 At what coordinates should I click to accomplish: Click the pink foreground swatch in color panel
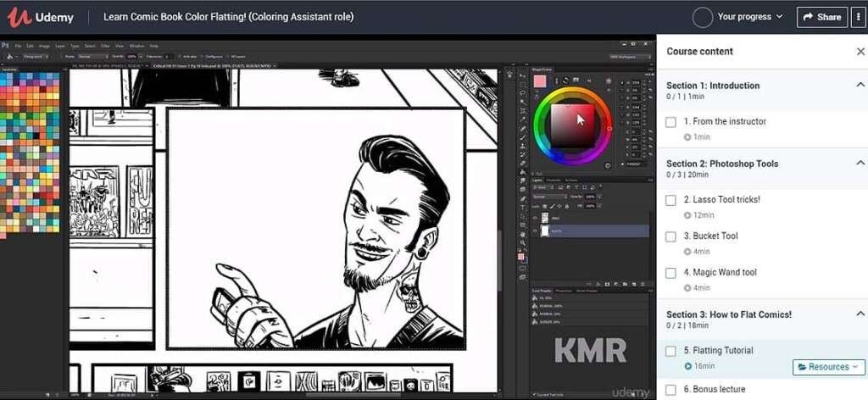[540, 81]
